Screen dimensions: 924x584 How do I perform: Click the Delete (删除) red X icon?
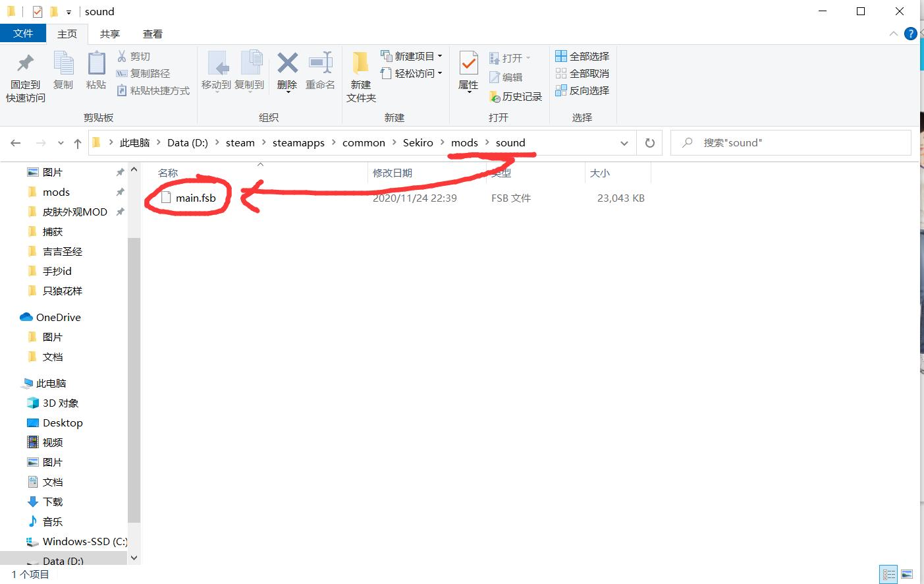[287, 64]
